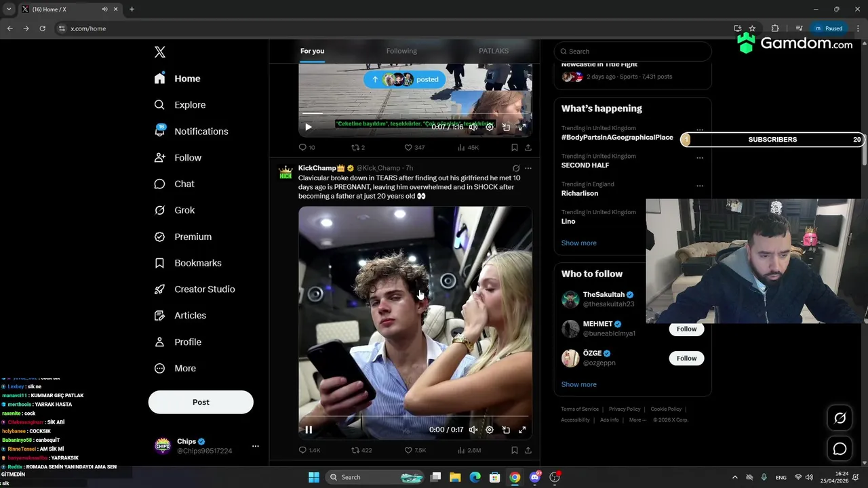Open options for #BodyPartsInAGeographicalPlace trend
The image size is (868, 488).
click(x=700, y=129)
